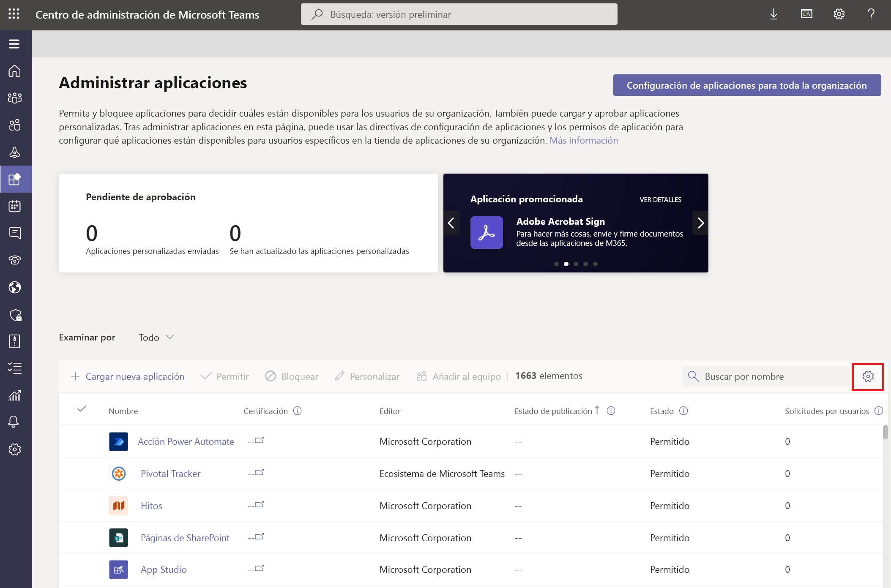Open Configuración de aplicaciones para toda la organización
This screenshot has height=588, width=891.
point(747,85)
